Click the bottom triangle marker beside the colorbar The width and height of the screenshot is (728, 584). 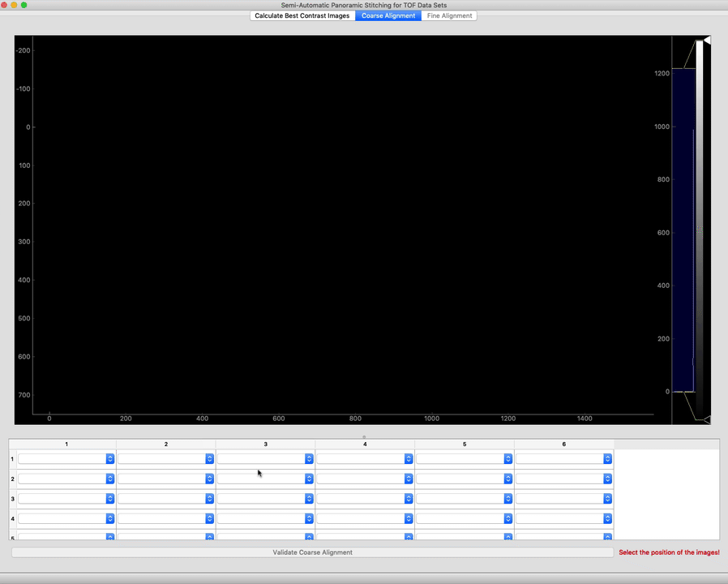pyautogui.click(x=704, y=419)
